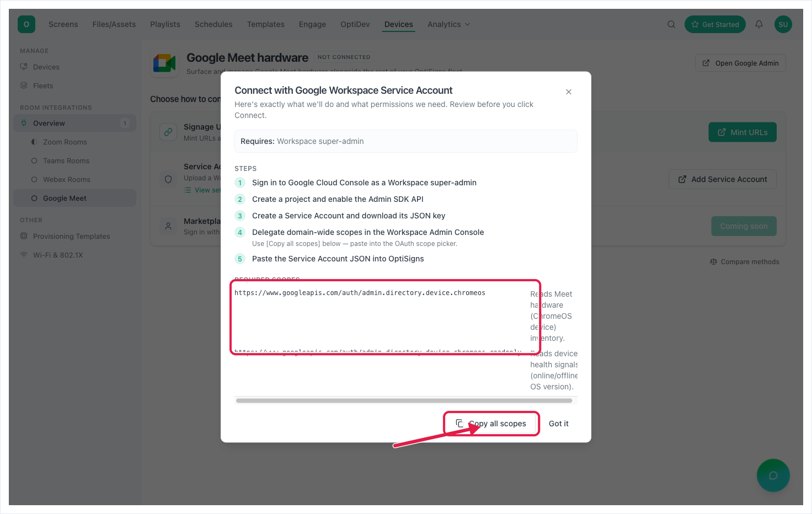
Task: Open the search icon in top bar
Action: click(671, 24)
